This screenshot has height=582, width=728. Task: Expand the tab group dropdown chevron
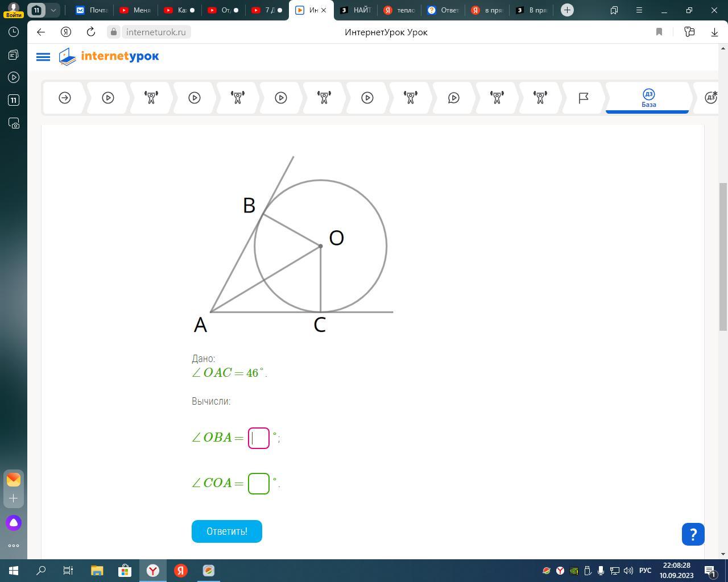53,10
